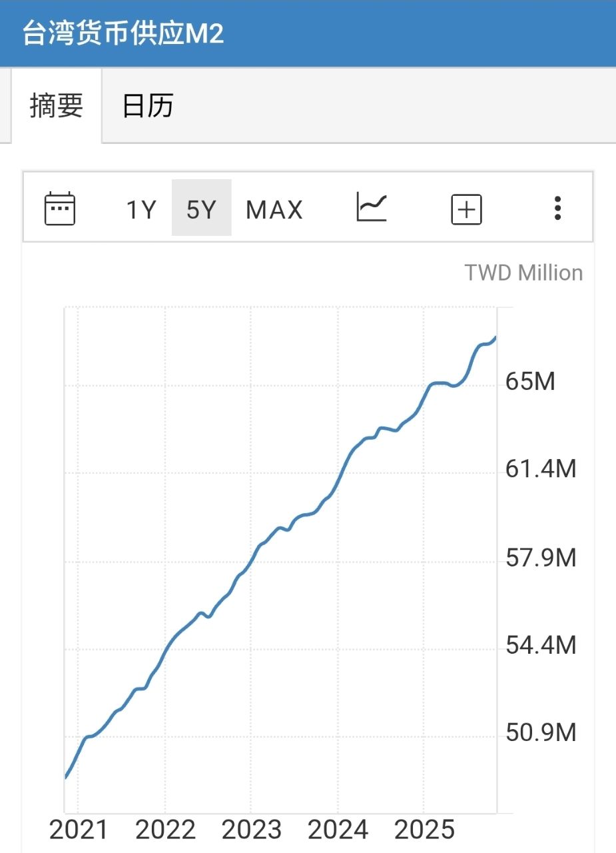Click the TWD Million unit label
616x853 pixels.
point(523,273)
